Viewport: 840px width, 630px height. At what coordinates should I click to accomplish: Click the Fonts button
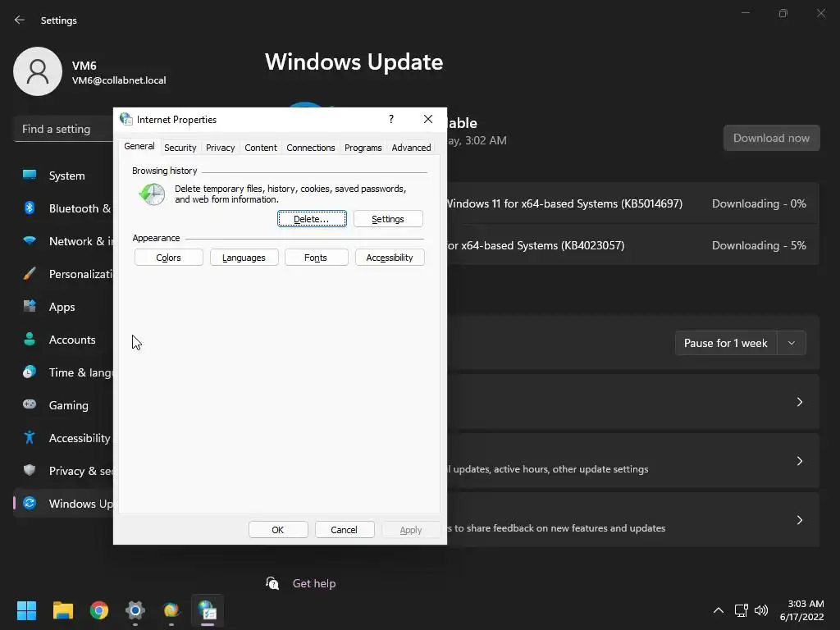coord(316,257)
